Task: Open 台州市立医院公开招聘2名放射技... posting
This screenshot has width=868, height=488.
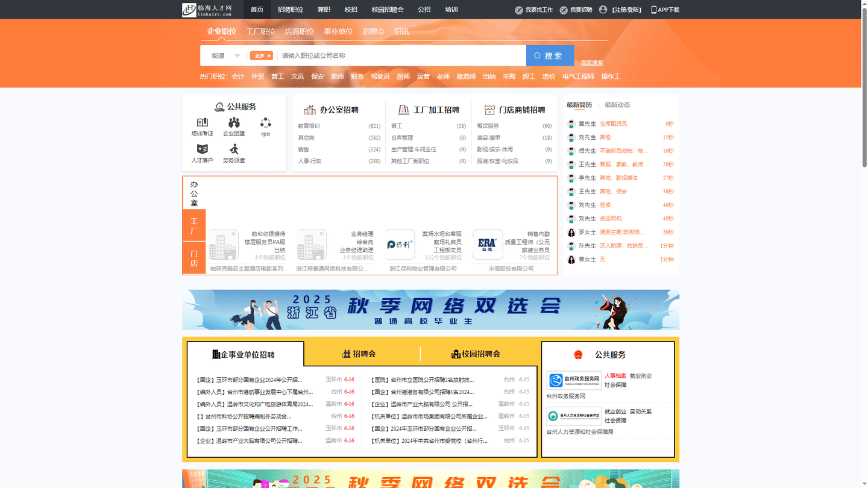Action: tap(423, 380)
